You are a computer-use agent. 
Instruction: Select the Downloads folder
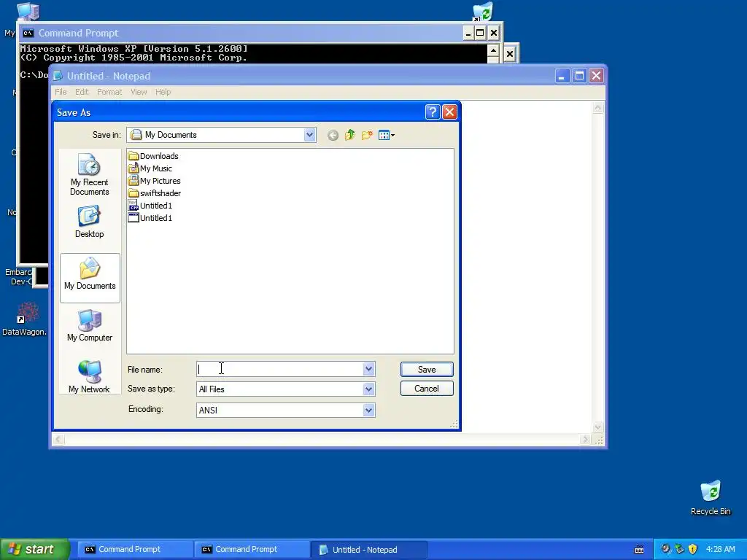click(153, 156)
